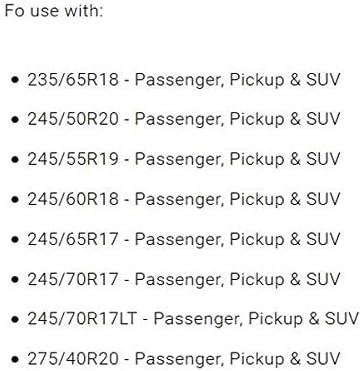Click the 245/65R17 tire size line
Image resolution: width=362 pixels, height=371 pixels.
184,239
